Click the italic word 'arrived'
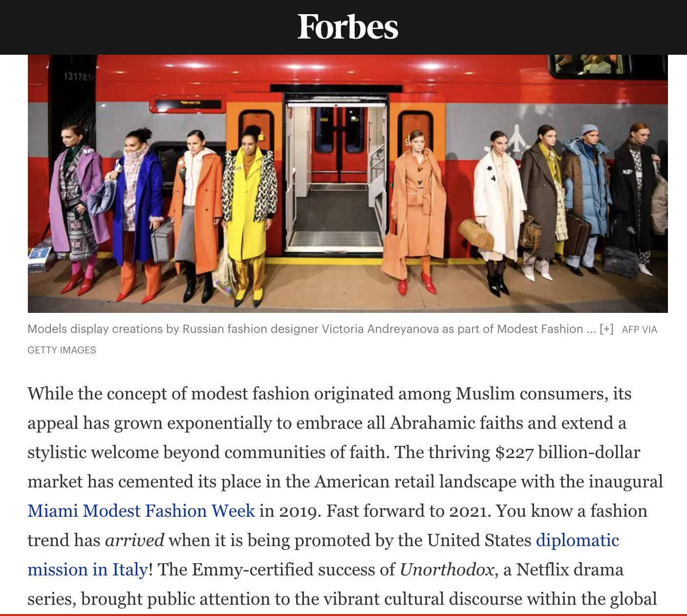Viewport: 687px width, 616px height. pos(134,540)
